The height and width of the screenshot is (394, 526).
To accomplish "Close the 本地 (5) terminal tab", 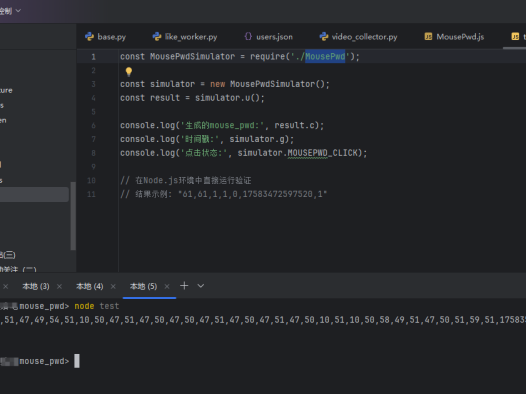I will (167, 286).
